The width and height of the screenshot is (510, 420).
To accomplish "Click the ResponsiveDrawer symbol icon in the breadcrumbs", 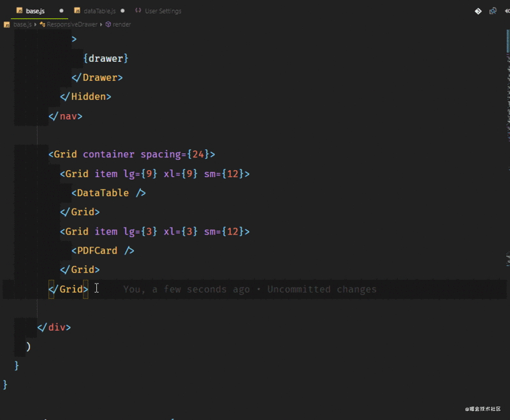I will click(41, 24).
